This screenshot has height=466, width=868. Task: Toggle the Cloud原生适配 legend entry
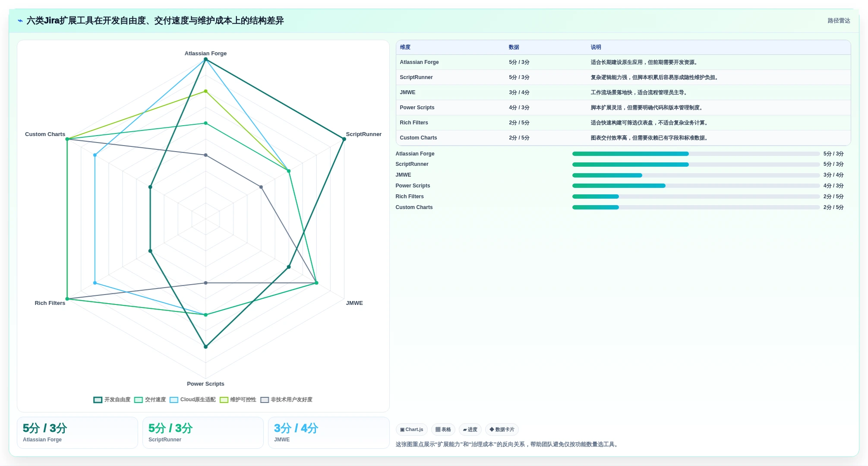(x=193, y=399)
